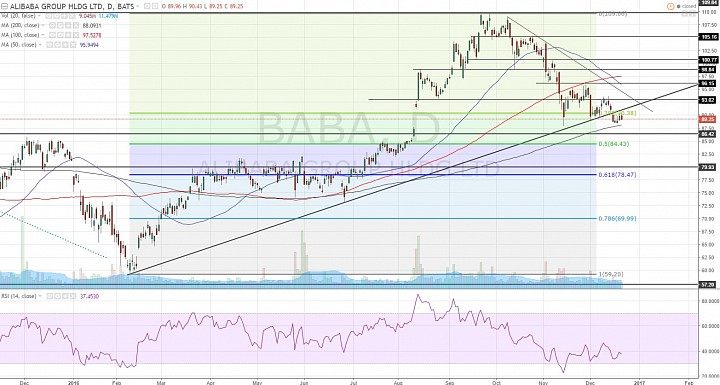Click the MA 100 value 97.5278
Screen dimensions: 720x385
92,35
